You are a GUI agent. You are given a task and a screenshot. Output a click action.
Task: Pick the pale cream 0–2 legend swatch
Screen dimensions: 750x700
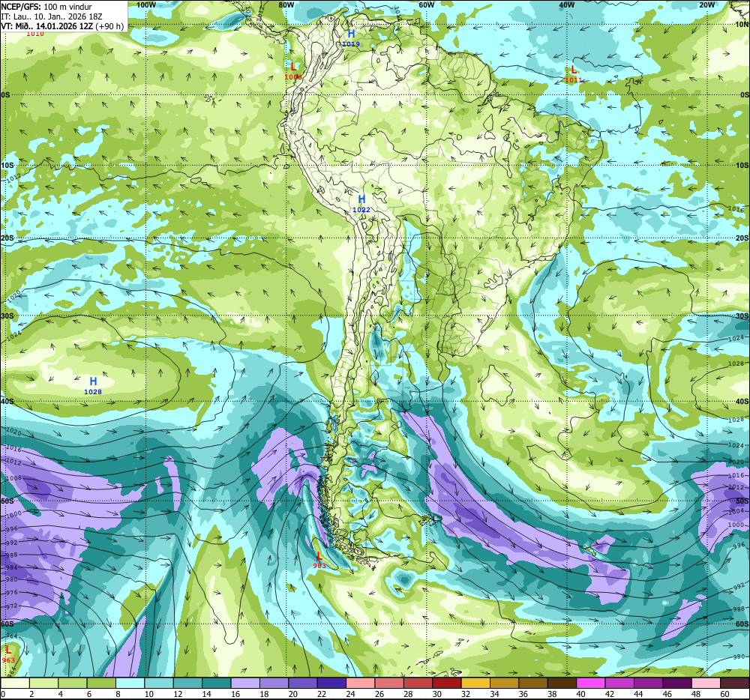click(x=15, y=683)
